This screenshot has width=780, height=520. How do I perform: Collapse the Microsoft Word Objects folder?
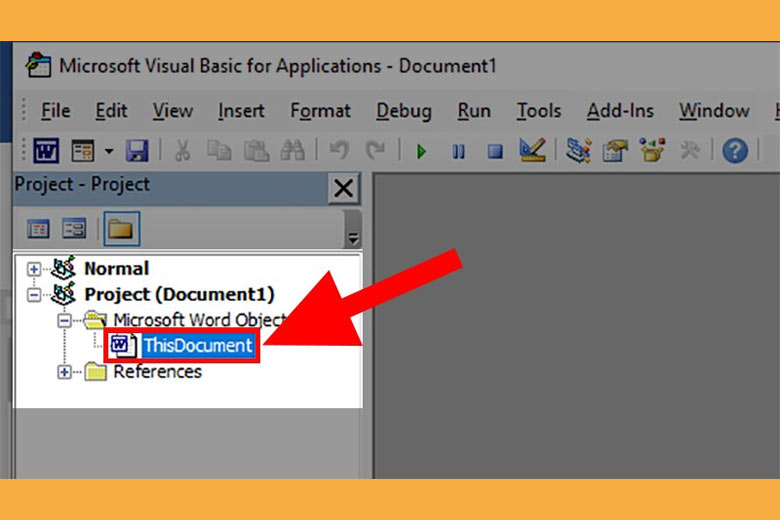64,321
